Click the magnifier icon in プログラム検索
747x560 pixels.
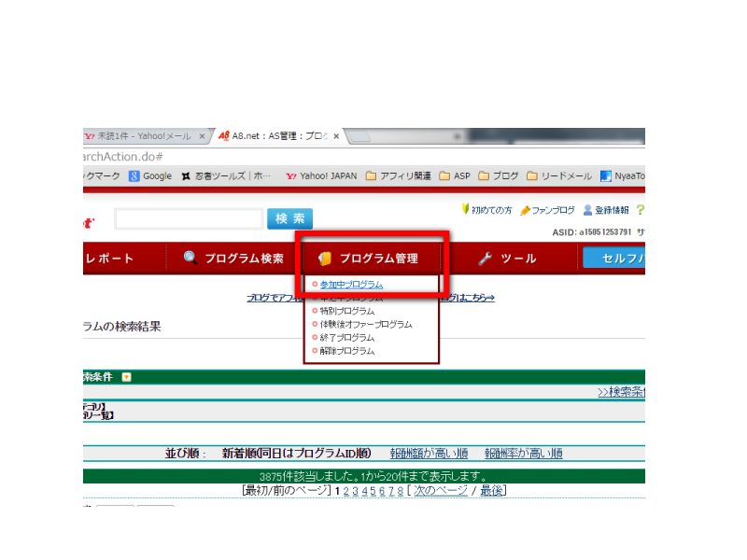(x=190, y=258)
